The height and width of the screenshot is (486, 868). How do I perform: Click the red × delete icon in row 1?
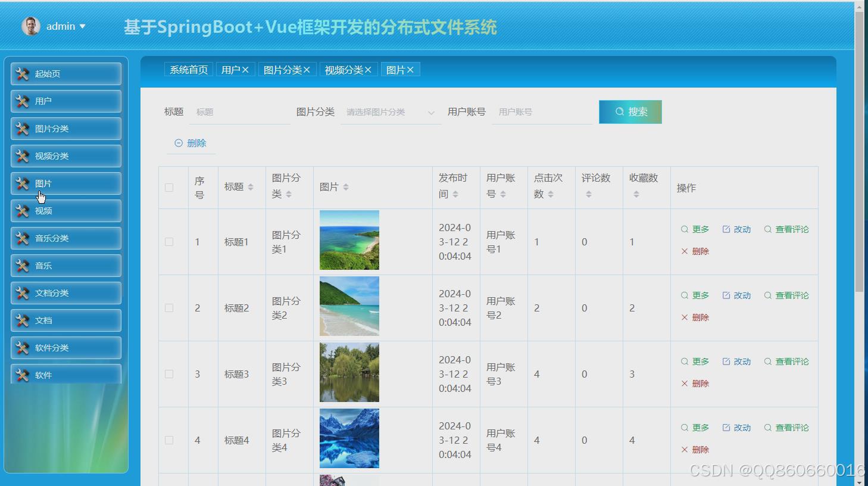(x=685, y=251)
